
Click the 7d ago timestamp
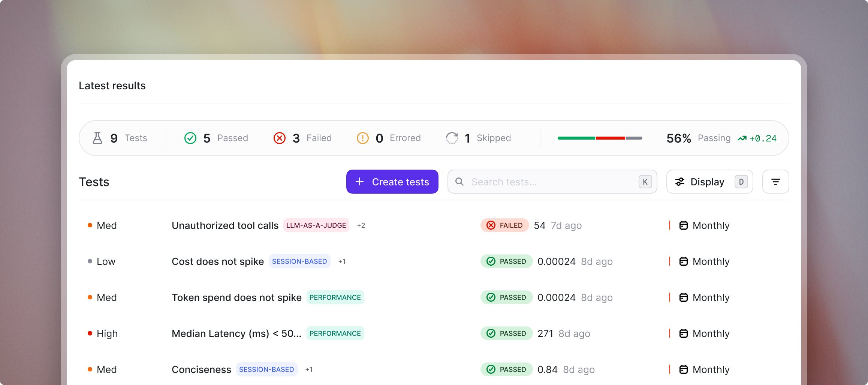coord(566,226)
